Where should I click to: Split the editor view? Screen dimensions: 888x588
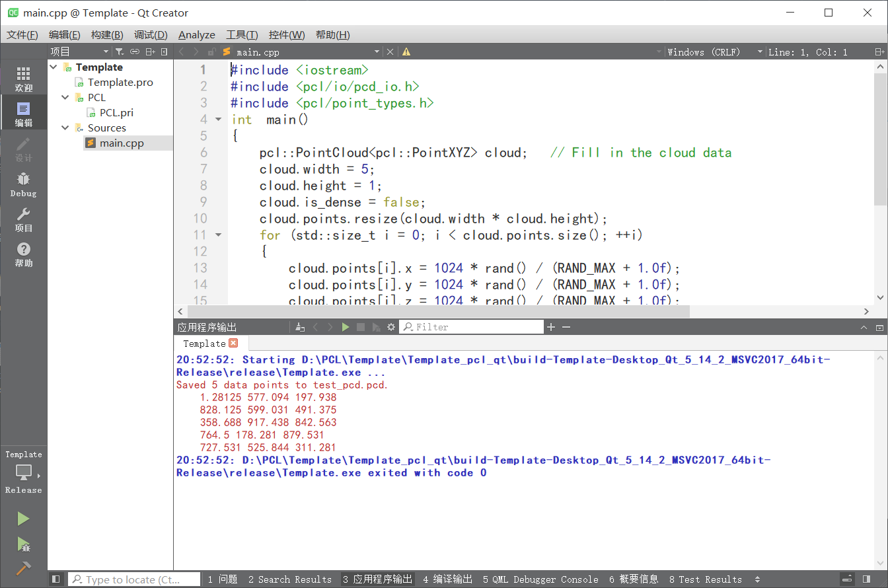(879, 52)
